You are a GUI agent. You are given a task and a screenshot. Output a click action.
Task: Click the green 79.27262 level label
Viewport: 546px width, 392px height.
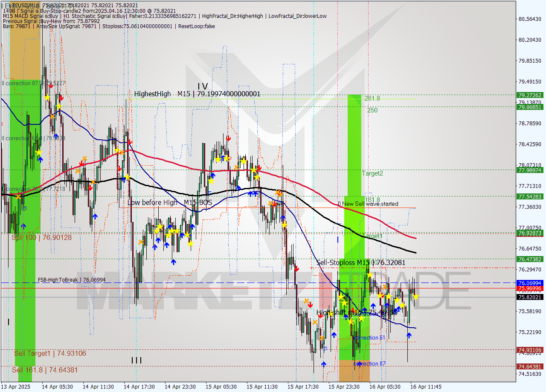pos(530,96)
